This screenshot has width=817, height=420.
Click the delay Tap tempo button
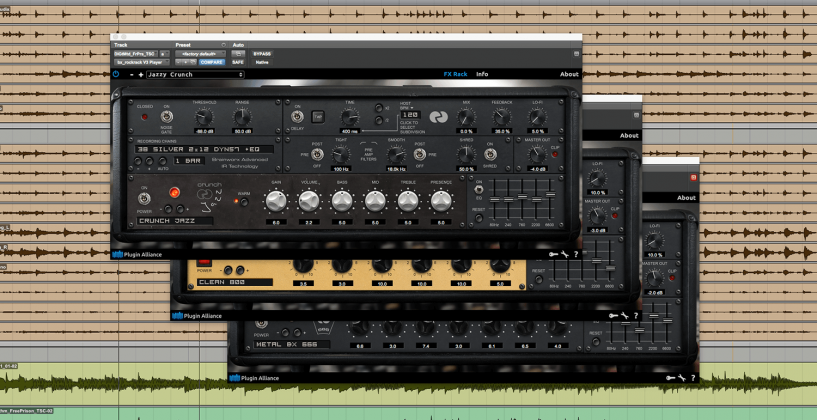tap(318, 117)
